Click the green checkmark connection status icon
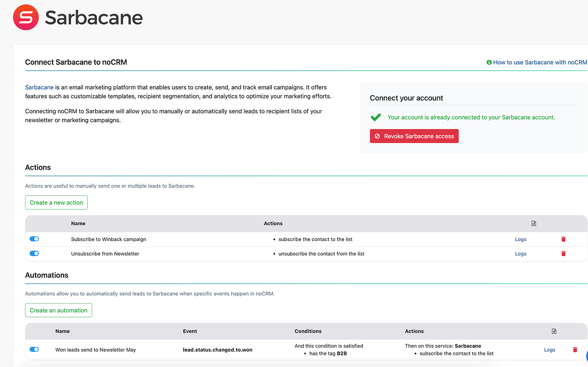Viewport: 588px width, 367px height. 376,118
